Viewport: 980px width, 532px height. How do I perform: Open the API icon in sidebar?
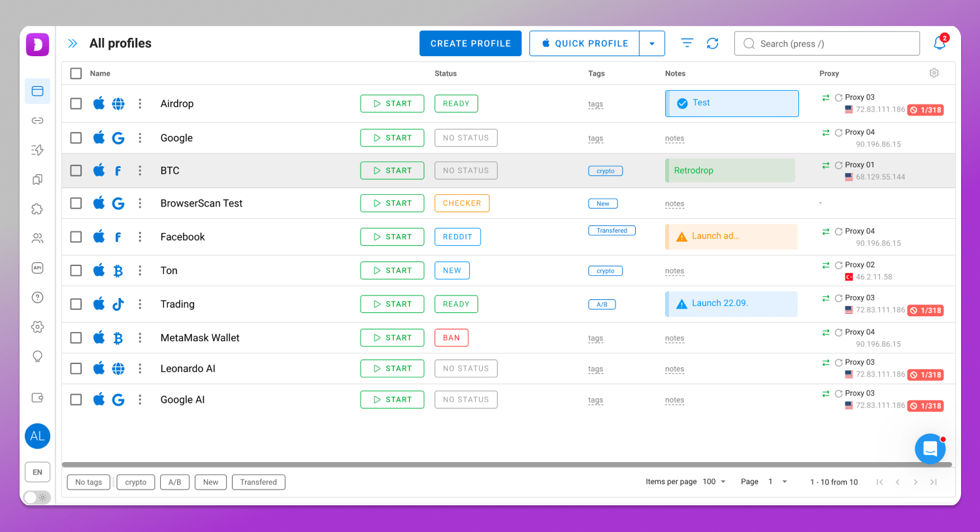point(37,268)
